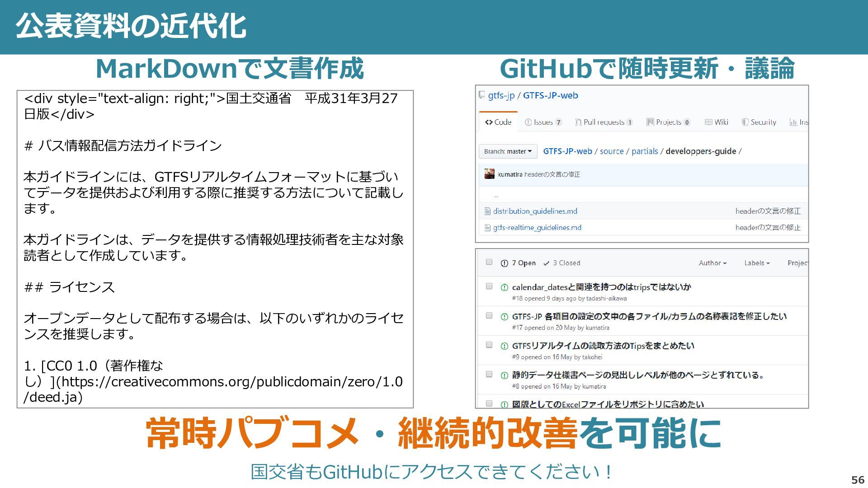This screenshot has height=488, width=868.
Task: Click the '## ライセンス' markdown line
Action: point(69,287)
